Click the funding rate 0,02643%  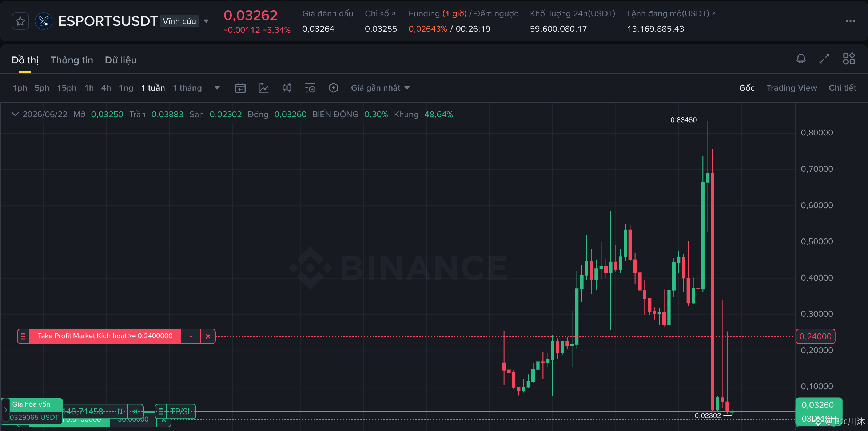tap(428, 29)
